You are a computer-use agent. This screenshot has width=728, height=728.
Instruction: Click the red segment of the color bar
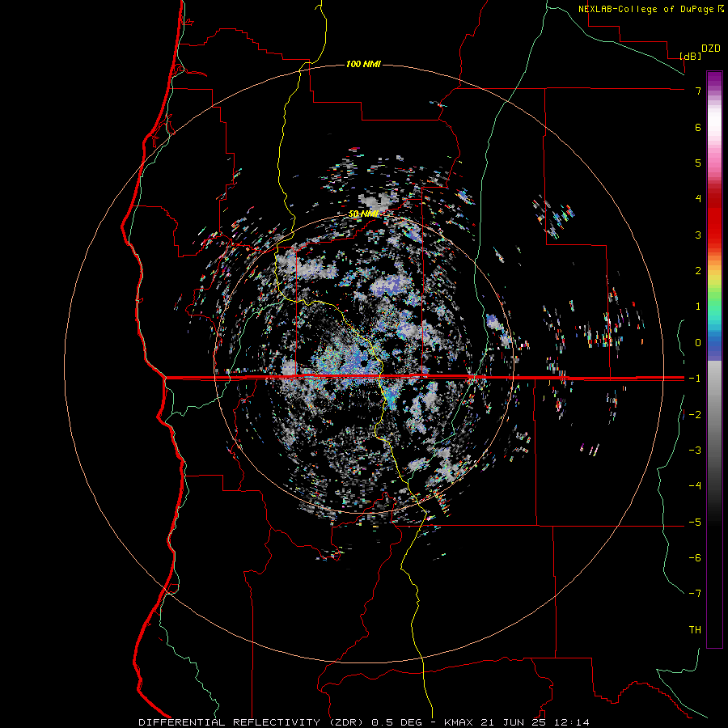pos(714,223)
